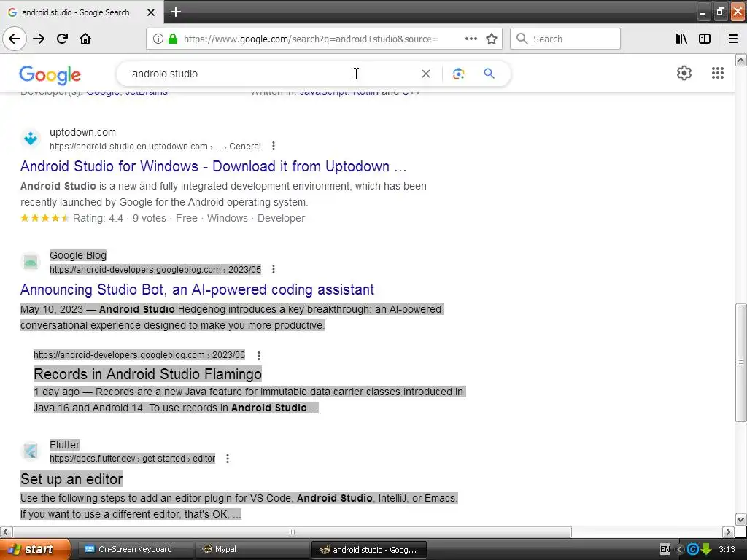
Task: Select the android studio search tab
Action: (82, 12)
